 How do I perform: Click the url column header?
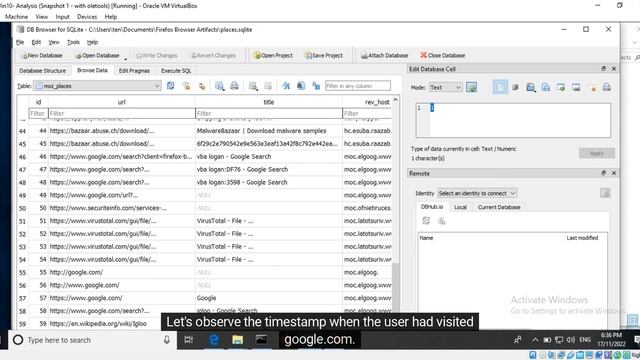pos(122,102)
